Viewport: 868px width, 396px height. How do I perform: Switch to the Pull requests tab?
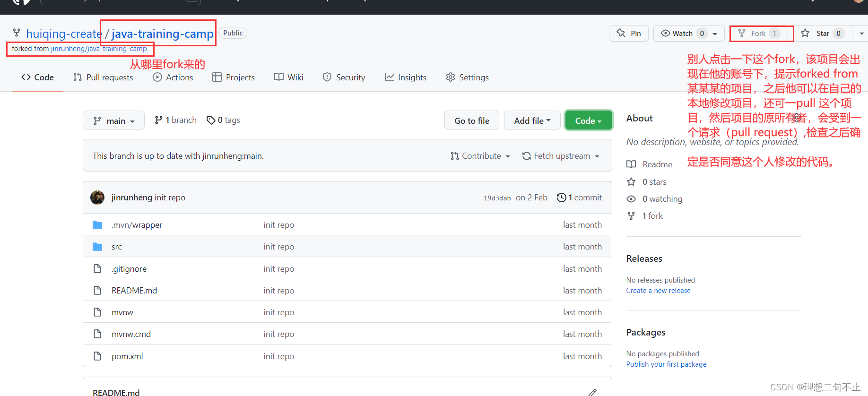click(x=103, y=77)
